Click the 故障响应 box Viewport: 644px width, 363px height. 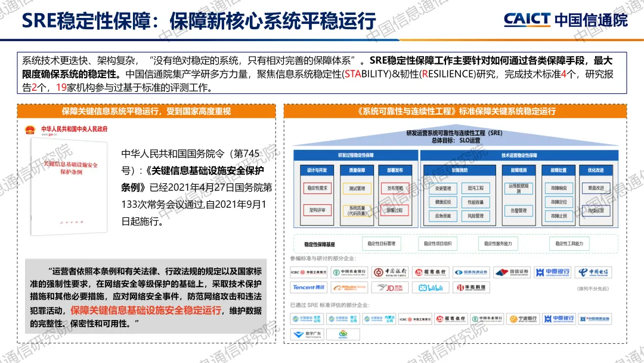pyautogui.click(x=559, y=188)
